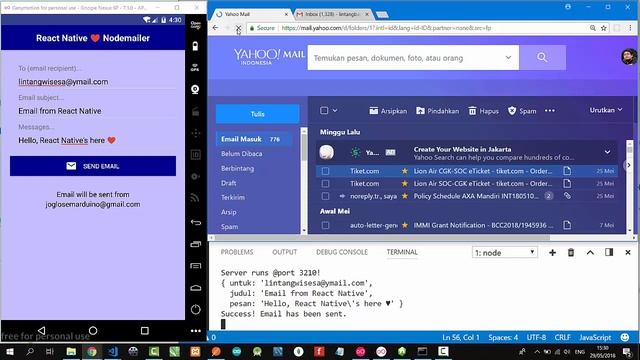Viewport: 640px width, 360px height.
Task: Click the recipient email input field
Action: pyautogui.click(x=96, y=82)
